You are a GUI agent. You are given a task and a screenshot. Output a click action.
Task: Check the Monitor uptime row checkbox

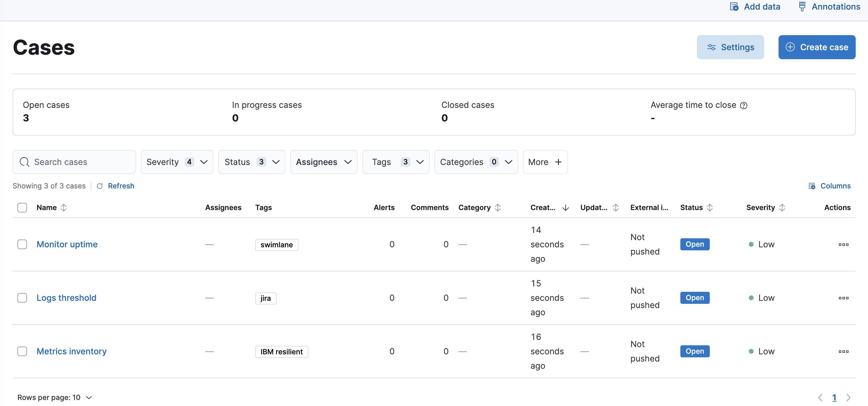[x=22, y=244]
